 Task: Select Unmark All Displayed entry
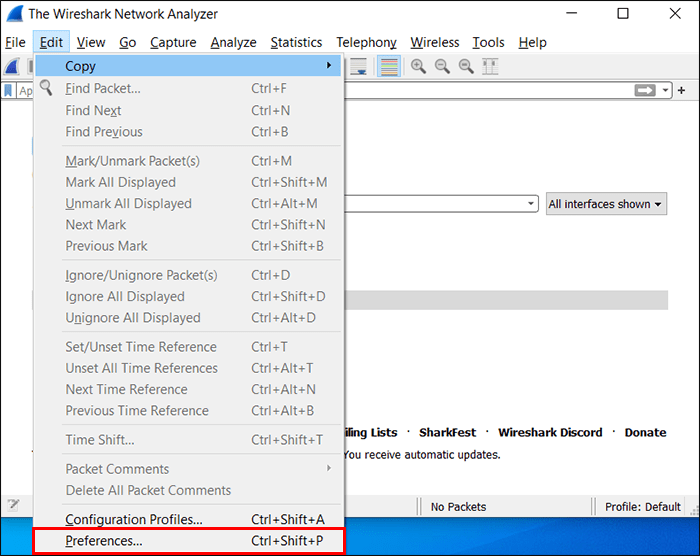(x=189, y=204)
